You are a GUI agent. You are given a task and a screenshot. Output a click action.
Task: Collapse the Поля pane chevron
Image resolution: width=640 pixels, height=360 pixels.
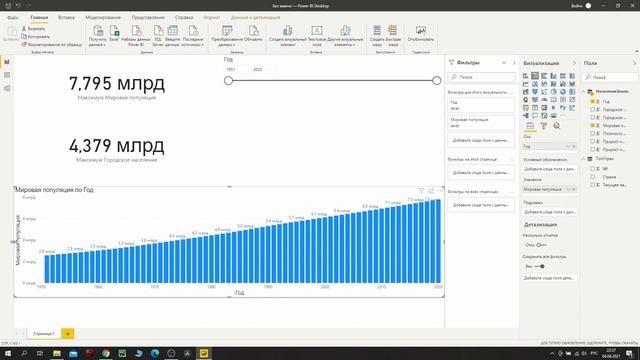[634, 63]
